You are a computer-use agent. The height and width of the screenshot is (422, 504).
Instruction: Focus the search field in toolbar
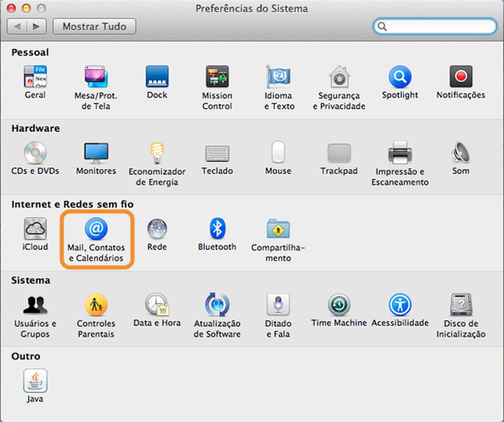[435, 26]
